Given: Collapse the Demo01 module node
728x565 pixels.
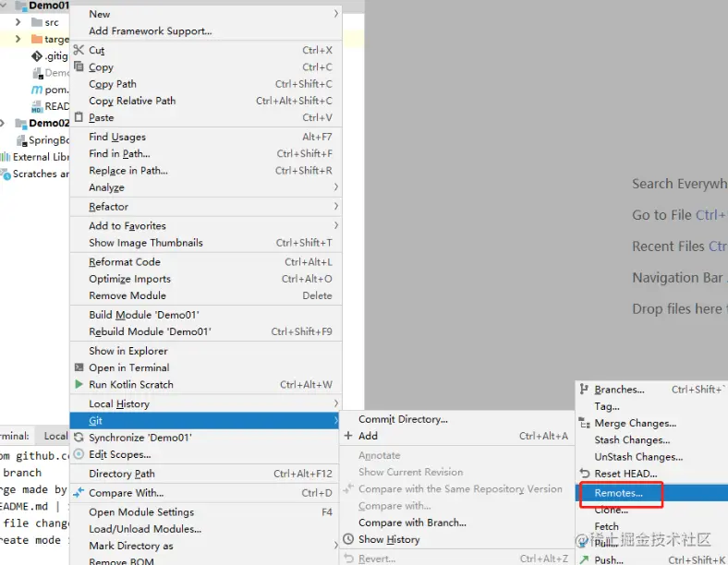Looking at the screenshot, I should (4, 6).
